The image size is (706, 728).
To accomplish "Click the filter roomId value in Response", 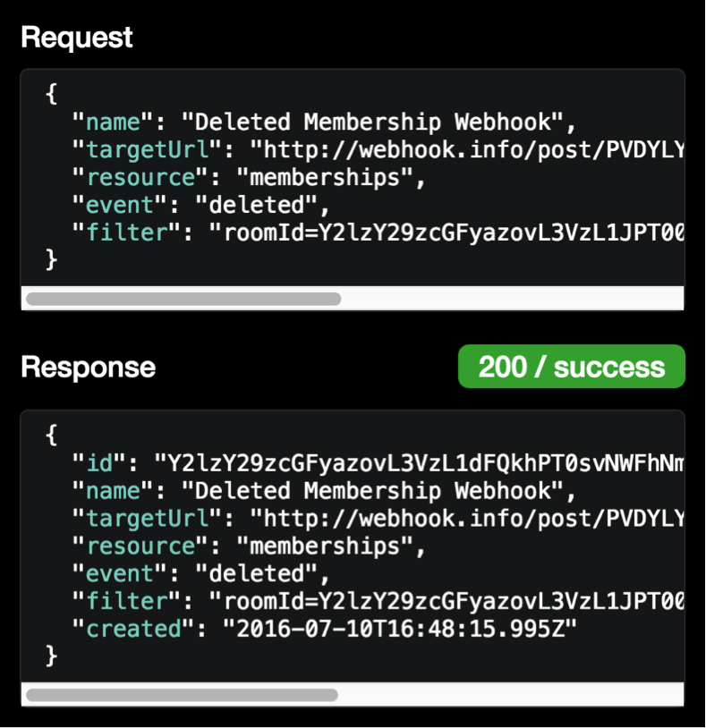I will point(447,601).
